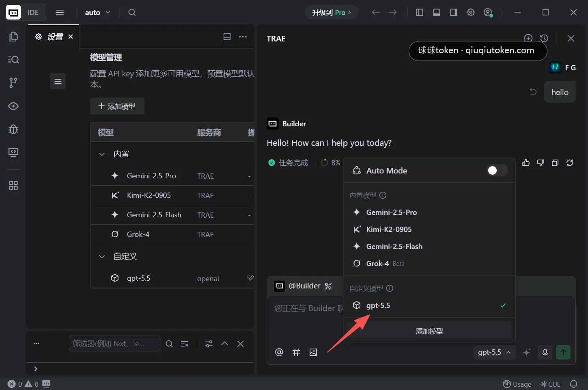Select Kimi-K2-0905 in model dropdown list
This screenshot has height=390, width=588.
pyautogui.click(x=429, y=230)
